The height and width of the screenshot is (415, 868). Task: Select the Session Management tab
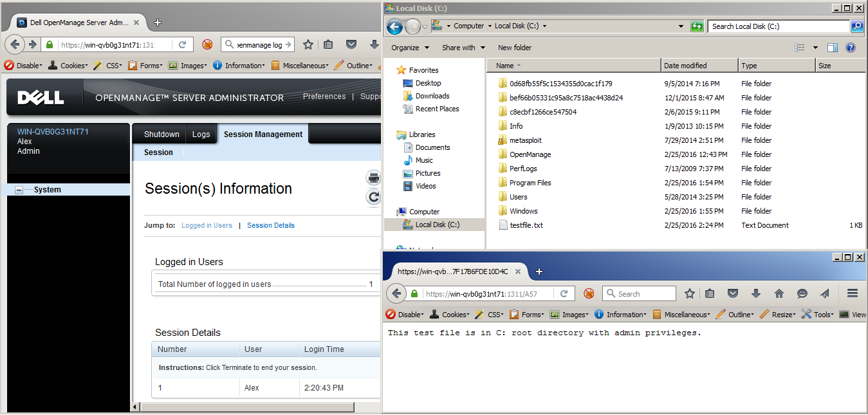263,134
